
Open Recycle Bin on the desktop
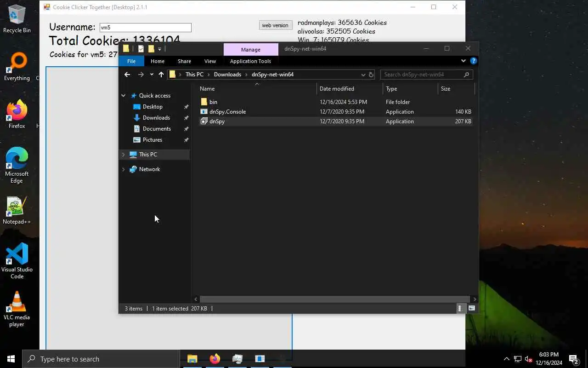click(x=17, y=19)
